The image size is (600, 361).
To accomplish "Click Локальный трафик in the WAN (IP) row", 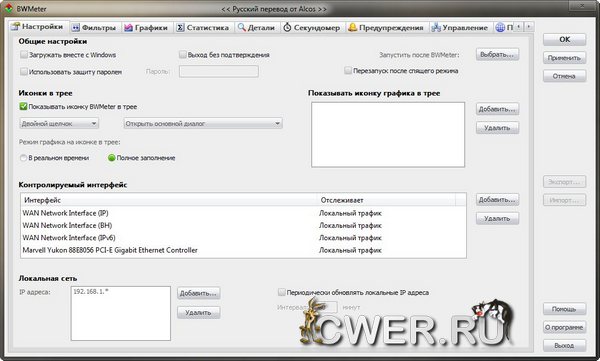I will pyautogui.click(x=350, y=213).
